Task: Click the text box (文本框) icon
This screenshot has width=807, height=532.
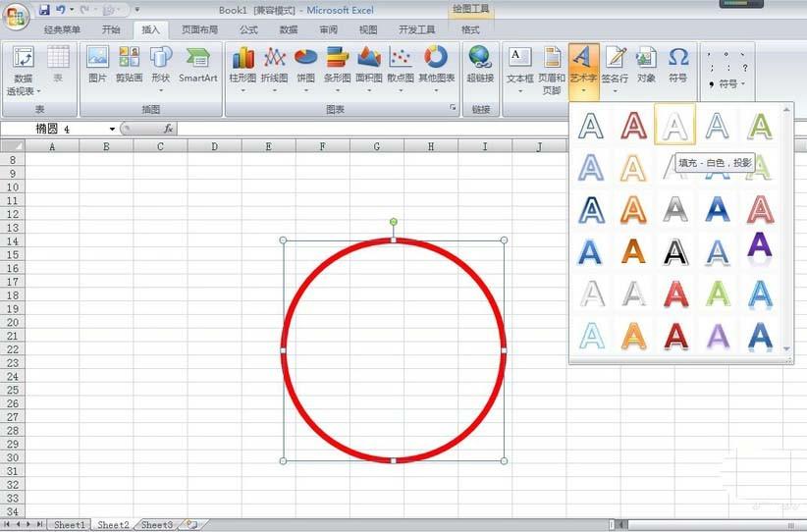Action: pos(519,63)
